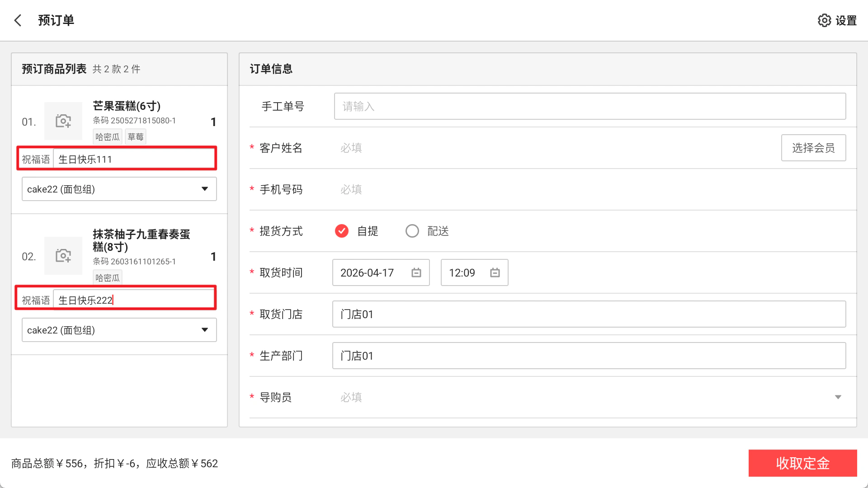
Task: Add photo for 抹茶柚子九重春奏蛋糕 camera icon
Action: click(x=63, y=256)
